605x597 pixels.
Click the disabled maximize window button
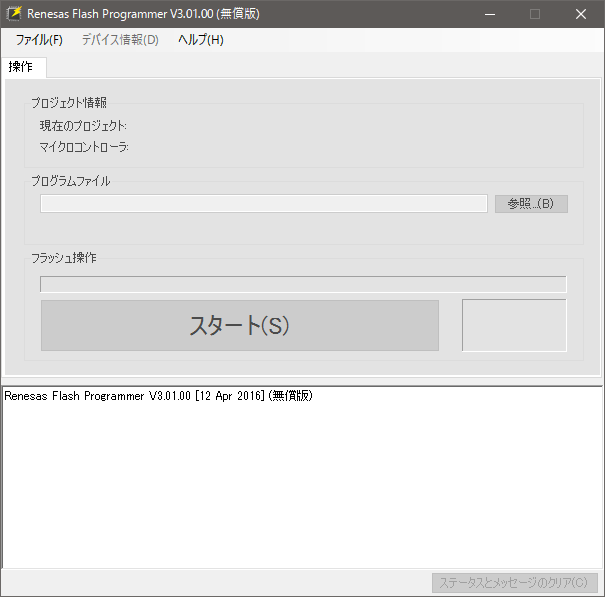[535, 14]
